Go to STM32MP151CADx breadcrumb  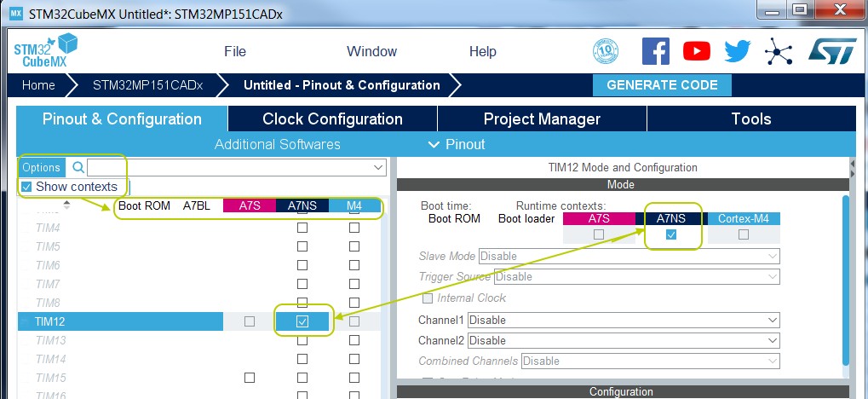(x=148, y=85)
